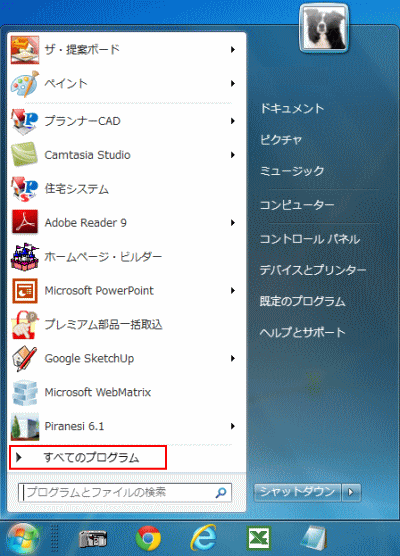This screenshot has height=556, width=400.
Task: Open コントロール パネル (Control Panel)
Action: (310, 239)
